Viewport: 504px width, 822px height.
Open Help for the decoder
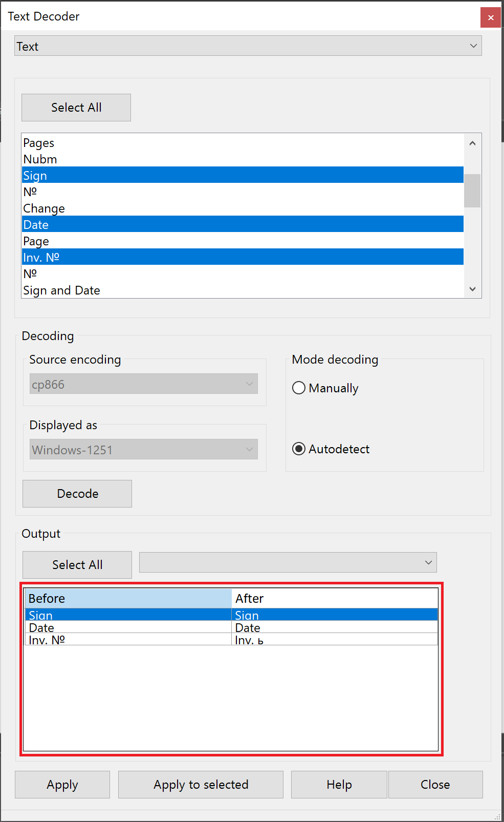[339, 785]
